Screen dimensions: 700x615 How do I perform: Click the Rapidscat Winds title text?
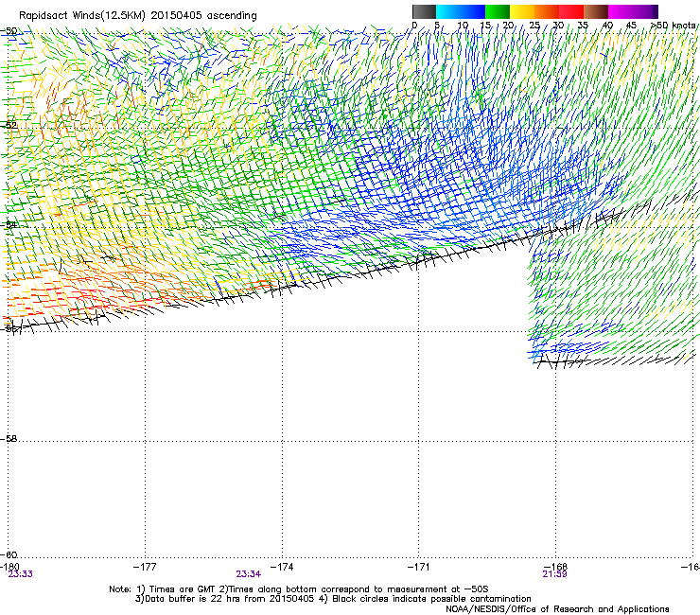point(137,16)
